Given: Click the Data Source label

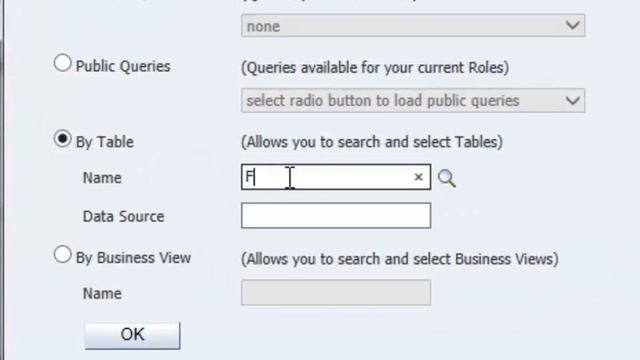Looking at the screenshot, I should point(123,216).
